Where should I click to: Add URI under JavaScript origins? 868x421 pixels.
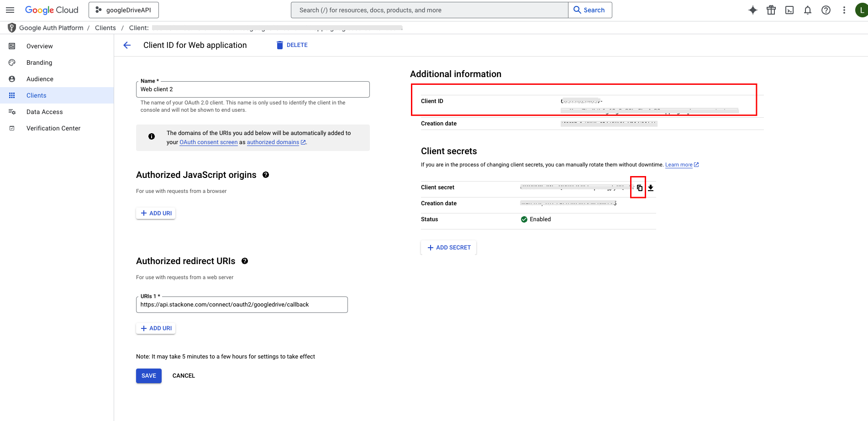coord(156,213)
